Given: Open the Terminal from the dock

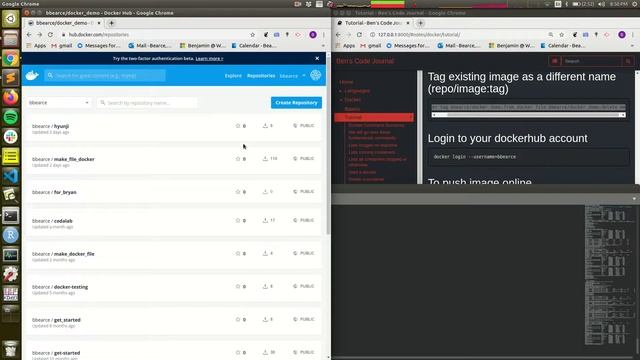Looking at the screenshot, I should click(11, 216).
